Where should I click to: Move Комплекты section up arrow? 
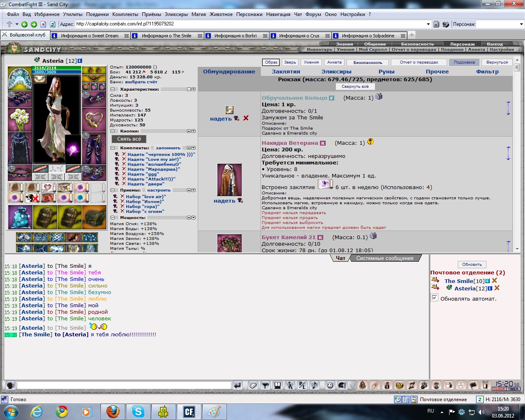pyautogui.click(x=189, y=148)
